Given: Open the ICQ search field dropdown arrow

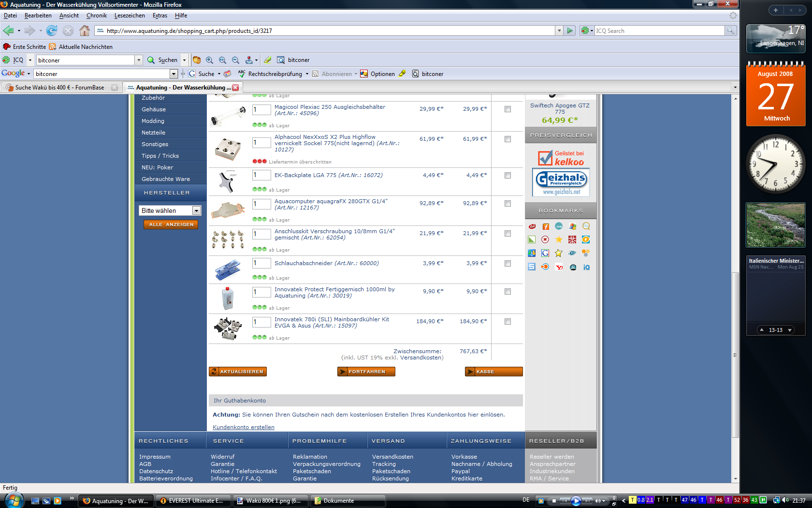Looking at the screenshot, I should coord(139,60).
